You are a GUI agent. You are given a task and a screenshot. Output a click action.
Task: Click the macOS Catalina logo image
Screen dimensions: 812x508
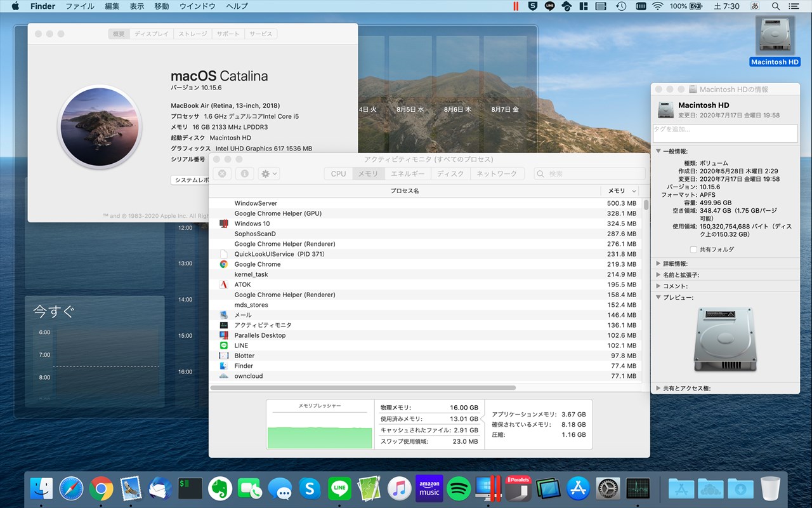pyautogui.click(x=99, y=127)
